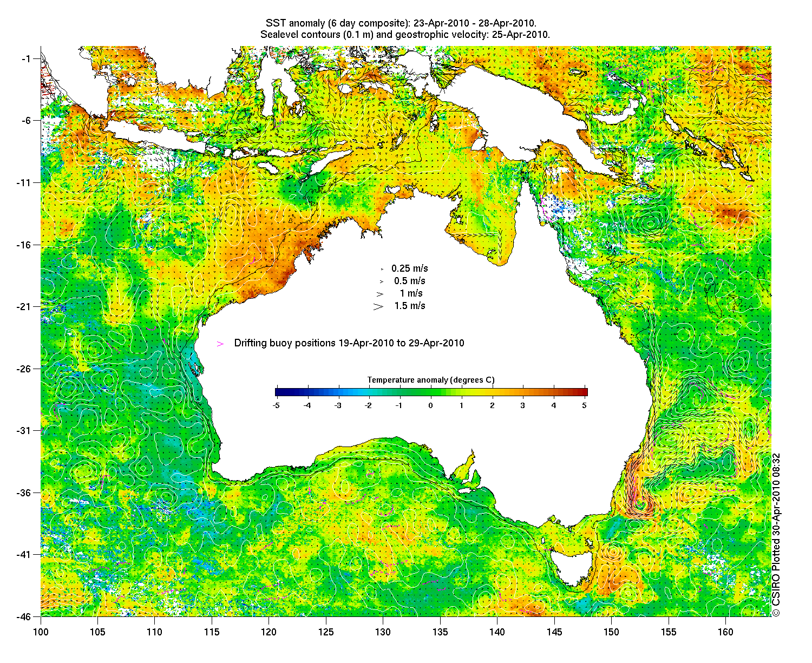Click the SST anomaly title line

pyautogui.click(x=401, y=24)
